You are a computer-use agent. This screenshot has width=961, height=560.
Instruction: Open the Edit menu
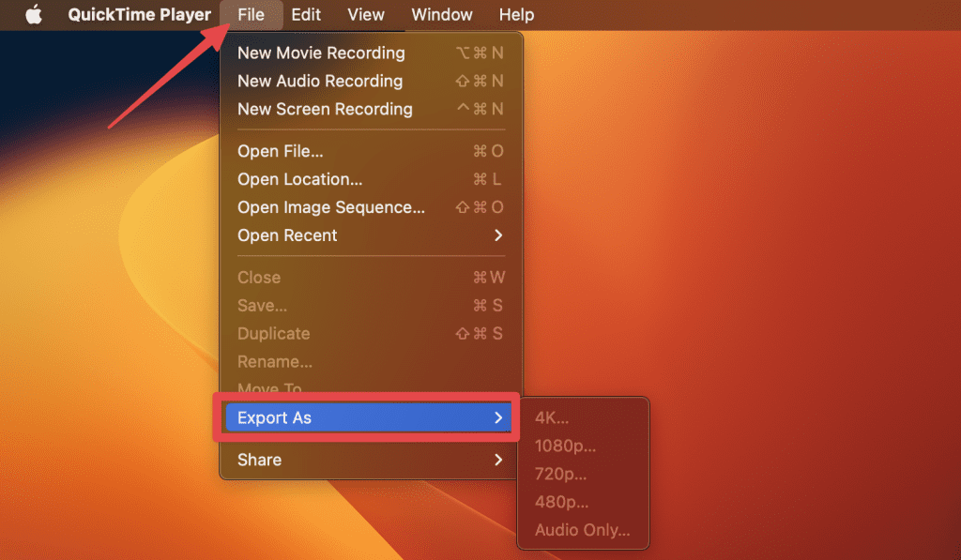(x=306, y=14)
